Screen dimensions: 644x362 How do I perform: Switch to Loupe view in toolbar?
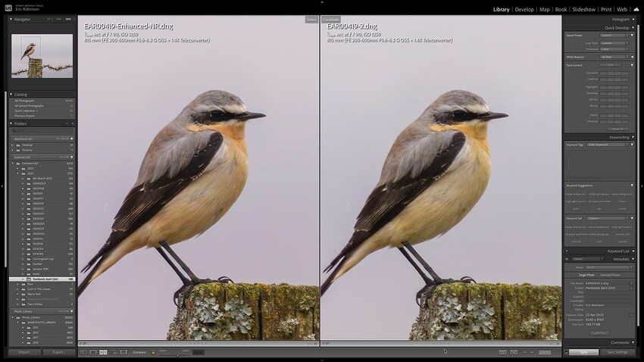(93, 352)
